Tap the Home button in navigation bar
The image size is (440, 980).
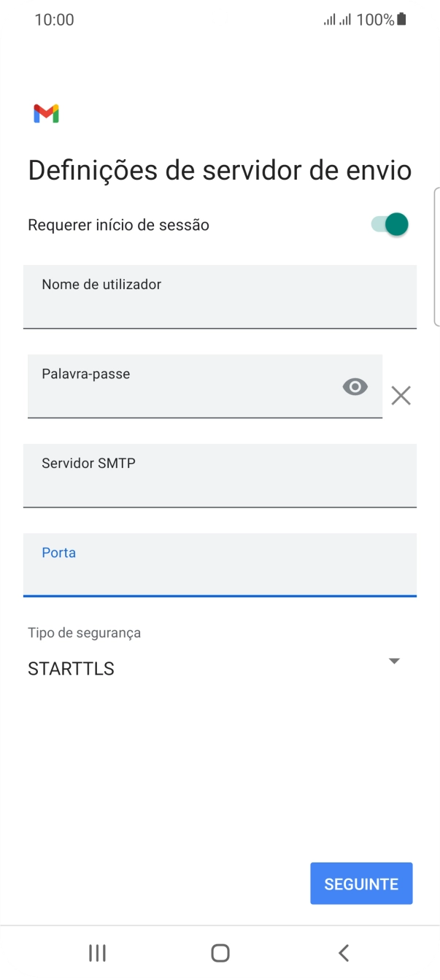220,953
